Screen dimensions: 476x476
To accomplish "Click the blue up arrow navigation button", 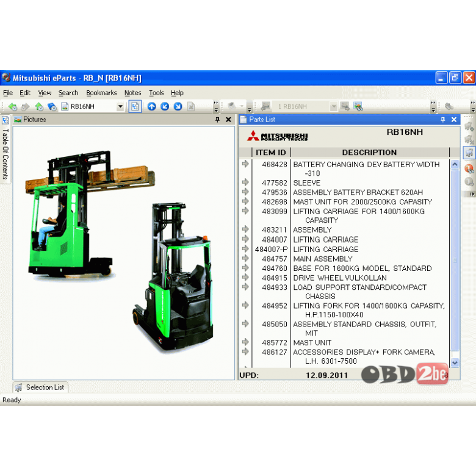I will [152, 107].
